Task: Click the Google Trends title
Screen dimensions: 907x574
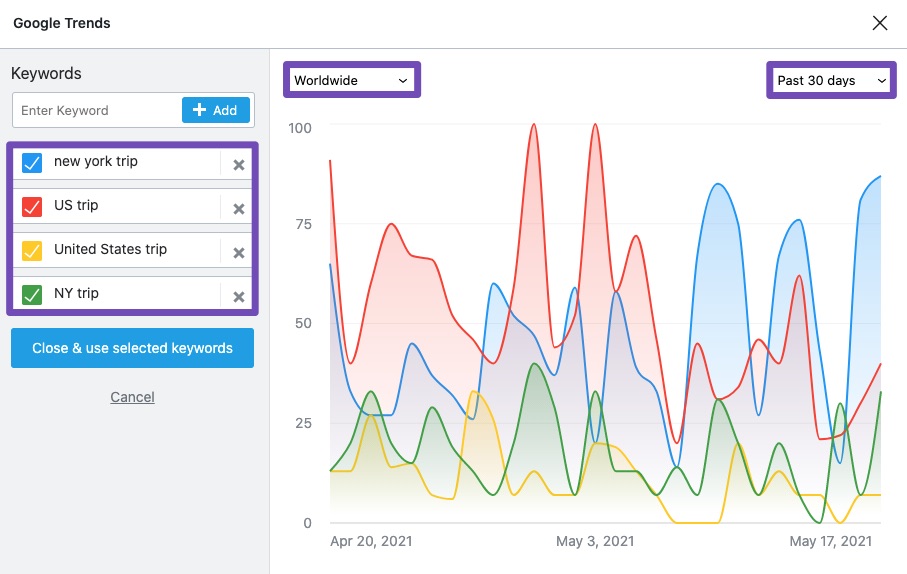Action: (x=62, y=23)
